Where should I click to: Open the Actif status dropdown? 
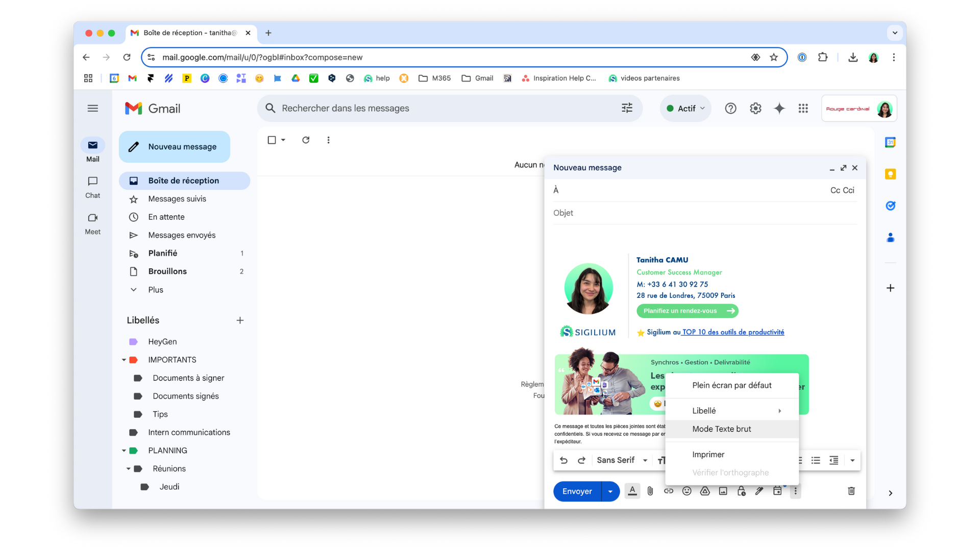pyautogui.click(x=685, y=108)
